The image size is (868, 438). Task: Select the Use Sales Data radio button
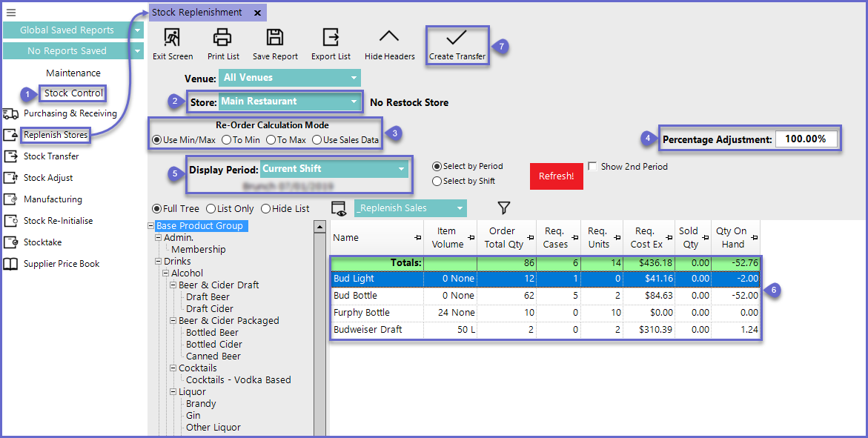coord(317,140)
